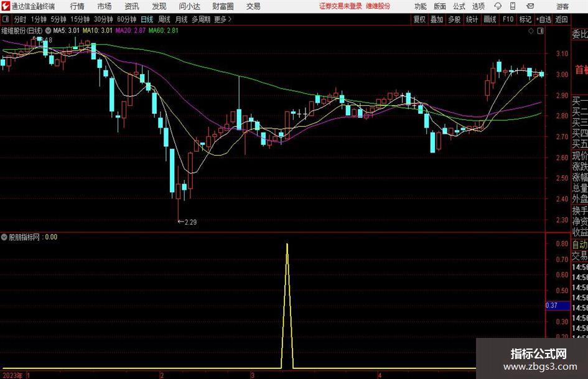Select the 多周期 multi-period tab
Viewport: 588px width, 379px height.
(201, 19)
